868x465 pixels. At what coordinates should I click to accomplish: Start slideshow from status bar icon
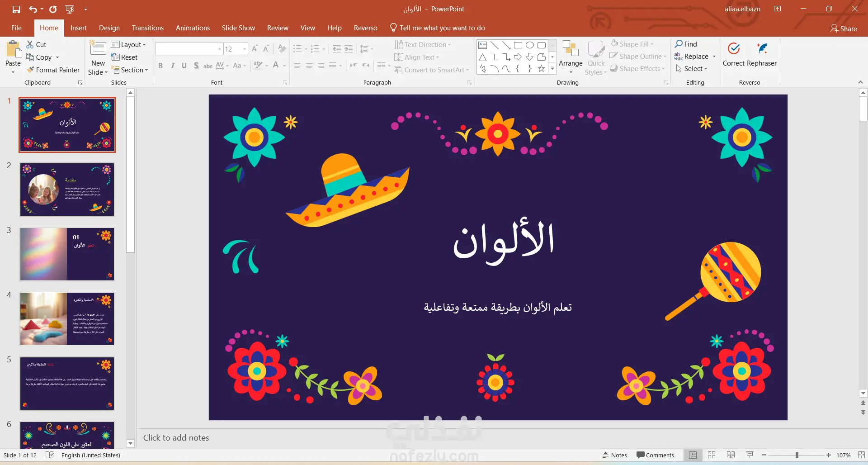tap(750, 455)
